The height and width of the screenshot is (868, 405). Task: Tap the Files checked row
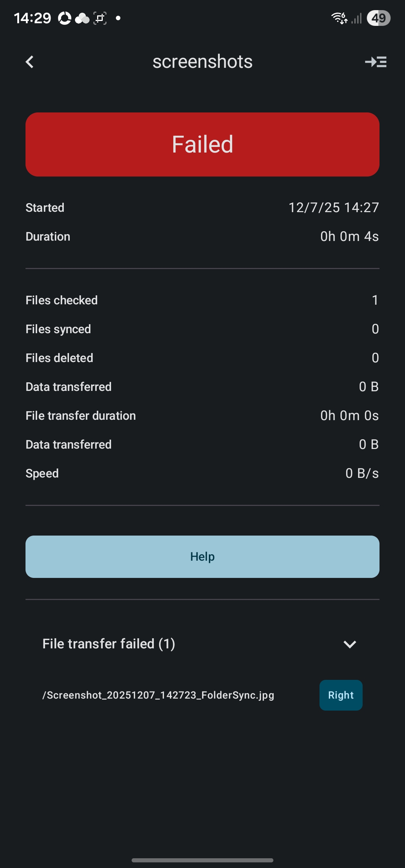coord(202,300)
